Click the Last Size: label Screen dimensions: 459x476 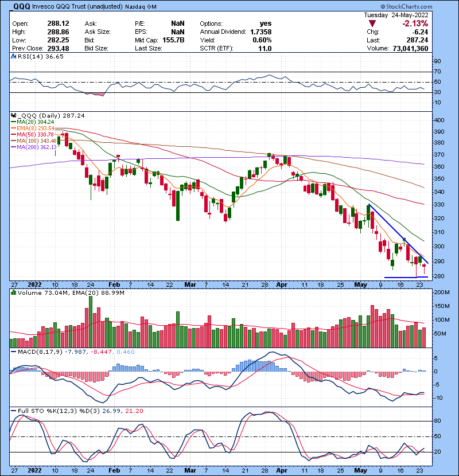(149, 48)
